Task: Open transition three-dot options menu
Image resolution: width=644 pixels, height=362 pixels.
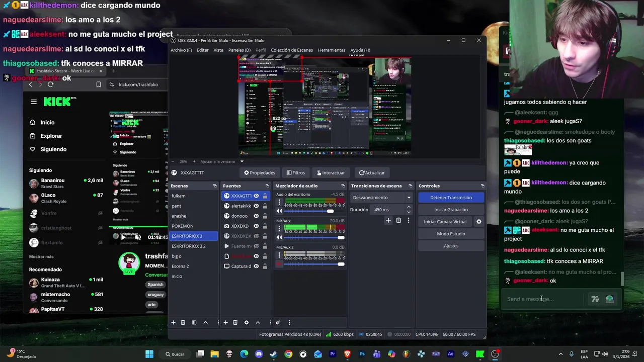Action: 408,220
